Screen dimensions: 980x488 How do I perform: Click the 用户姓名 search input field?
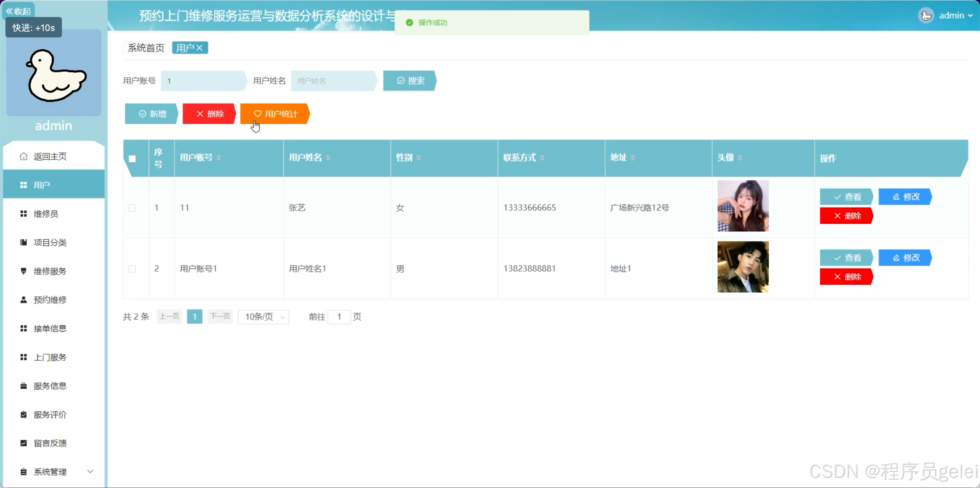pos(333,81)
